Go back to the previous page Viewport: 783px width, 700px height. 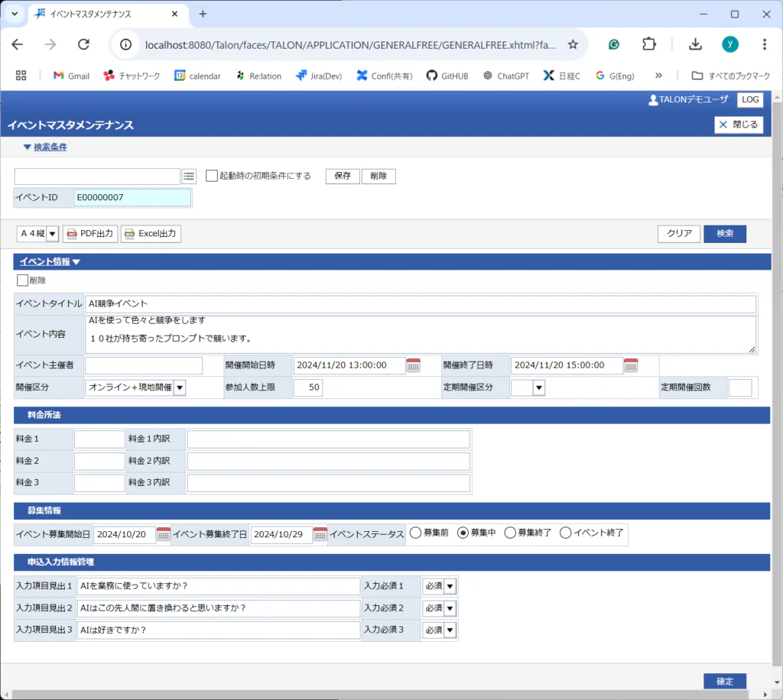click(x=18, y=44)
